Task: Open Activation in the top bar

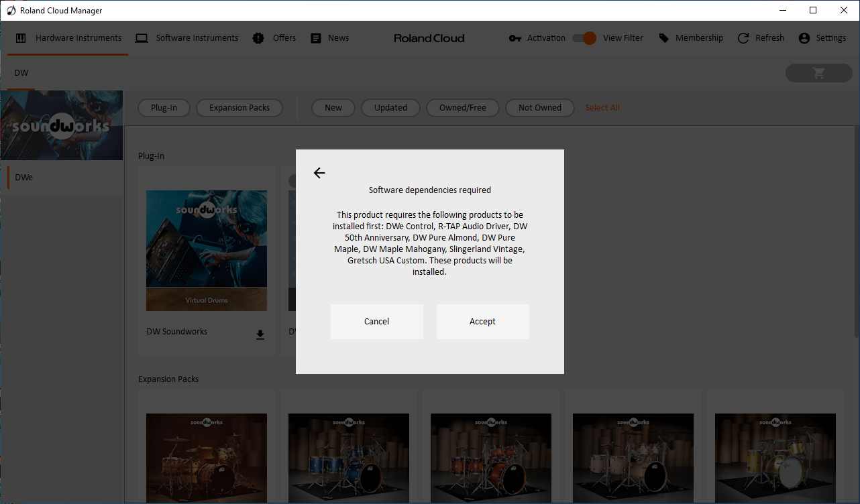Action: pyautogui.click(x=537, y=38)
